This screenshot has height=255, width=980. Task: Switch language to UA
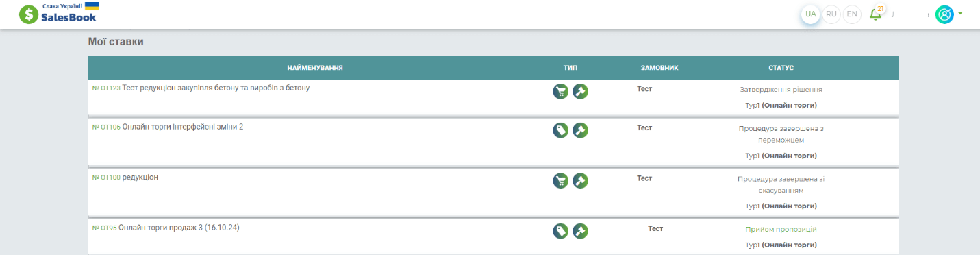[811, 14]
